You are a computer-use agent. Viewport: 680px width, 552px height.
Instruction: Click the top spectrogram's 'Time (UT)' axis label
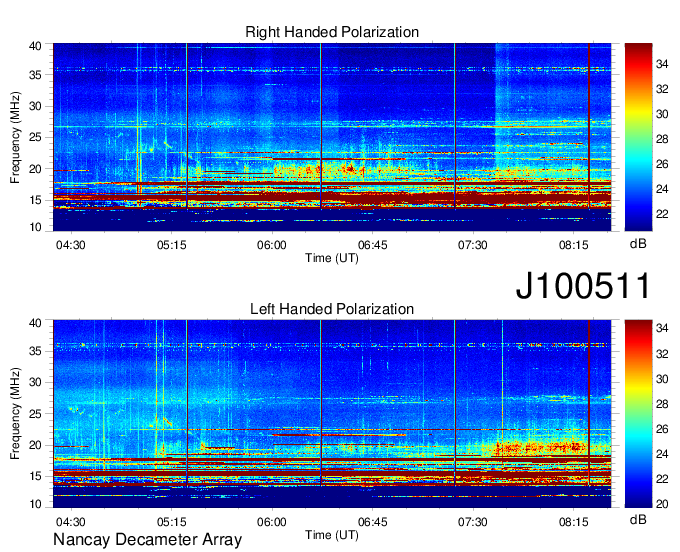pyautogui.click(x=332, y=258)
